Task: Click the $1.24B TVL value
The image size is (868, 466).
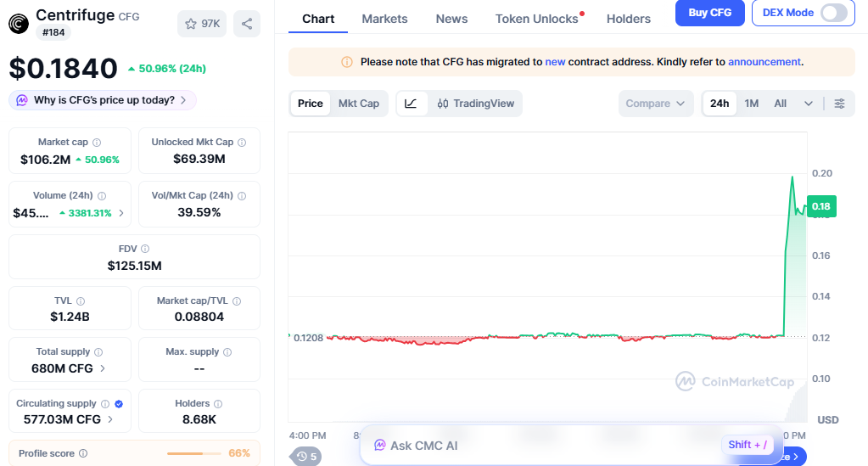Action: coord(70,317)
